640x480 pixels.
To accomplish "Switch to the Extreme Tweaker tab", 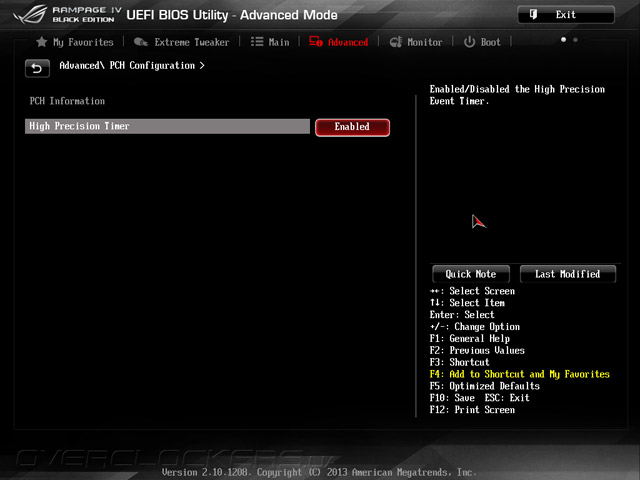I will [x=191, y=42].
